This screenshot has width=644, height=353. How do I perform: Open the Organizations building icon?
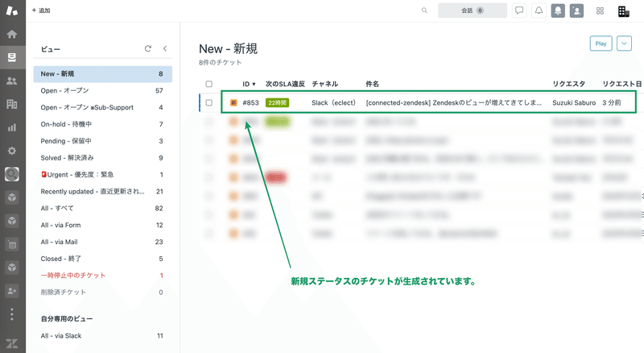(12, 104)
